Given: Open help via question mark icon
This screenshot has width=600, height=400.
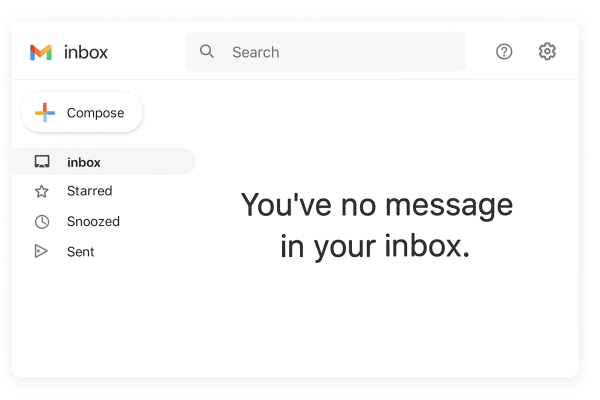Looking at the screenshot, I should point(504,52).
